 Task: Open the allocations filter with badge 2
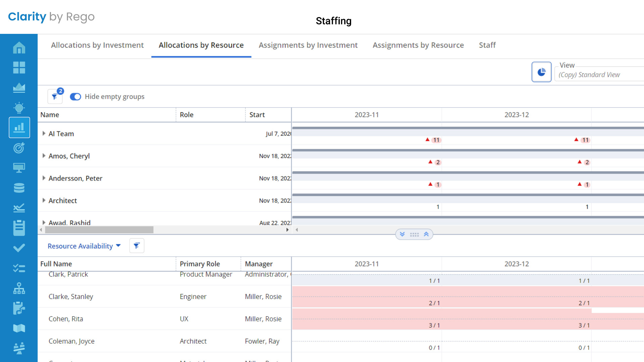click(55, 97)
